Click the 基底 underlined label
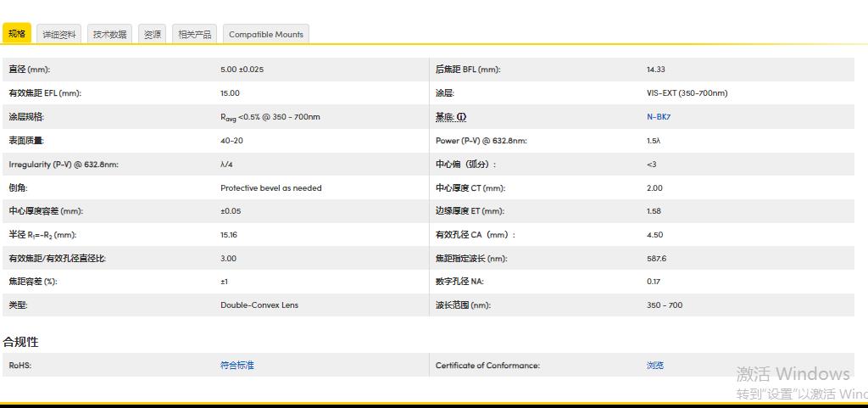868x408 pixels. (x=445, y=117)
